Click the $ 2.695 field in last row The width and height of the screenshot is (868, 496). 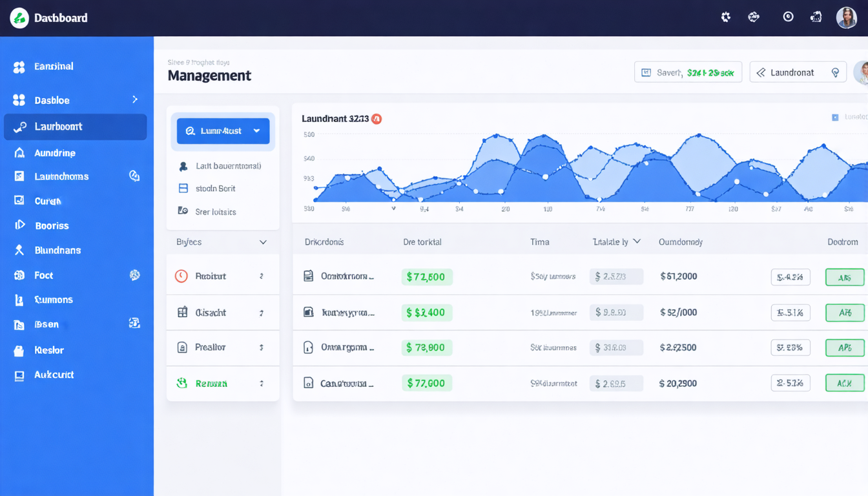click(x=617, y=383)
